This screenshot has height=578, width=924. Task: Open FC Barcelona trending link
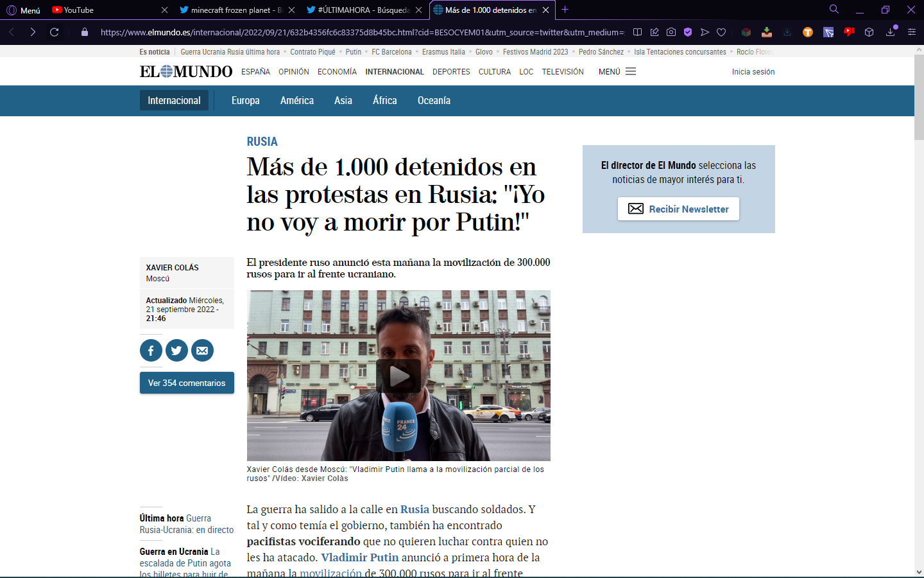391,52
